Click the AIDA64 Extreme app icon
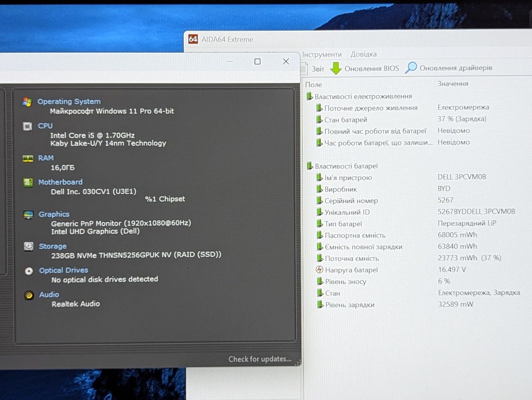This screenshot has width=532, height=400. coord(193,39)
